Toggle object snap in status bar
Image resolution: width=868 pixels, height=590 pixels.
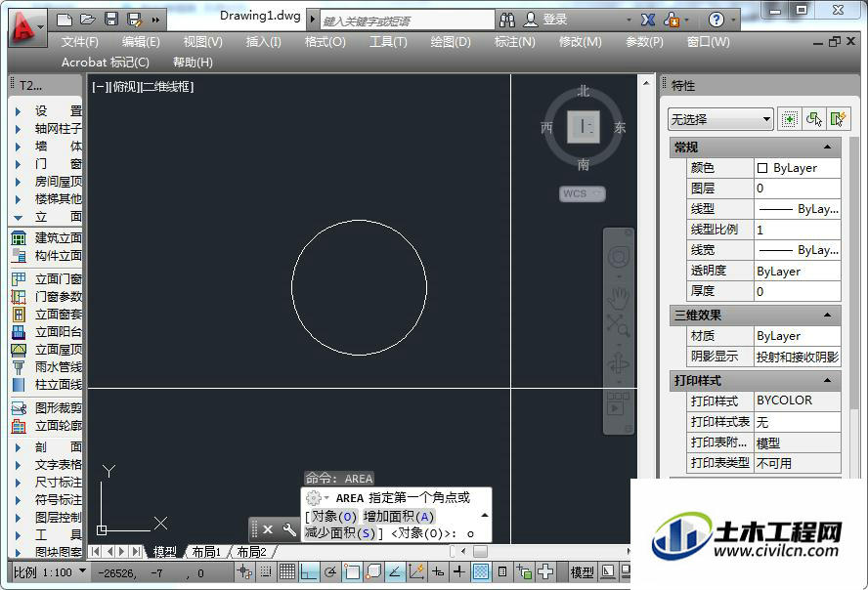[x=352, y=571]
